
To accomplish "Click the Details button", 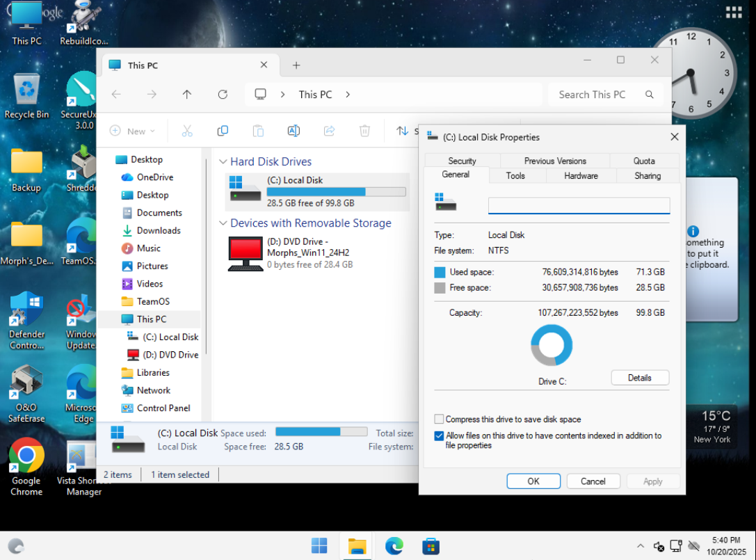I will pos(639,378).
